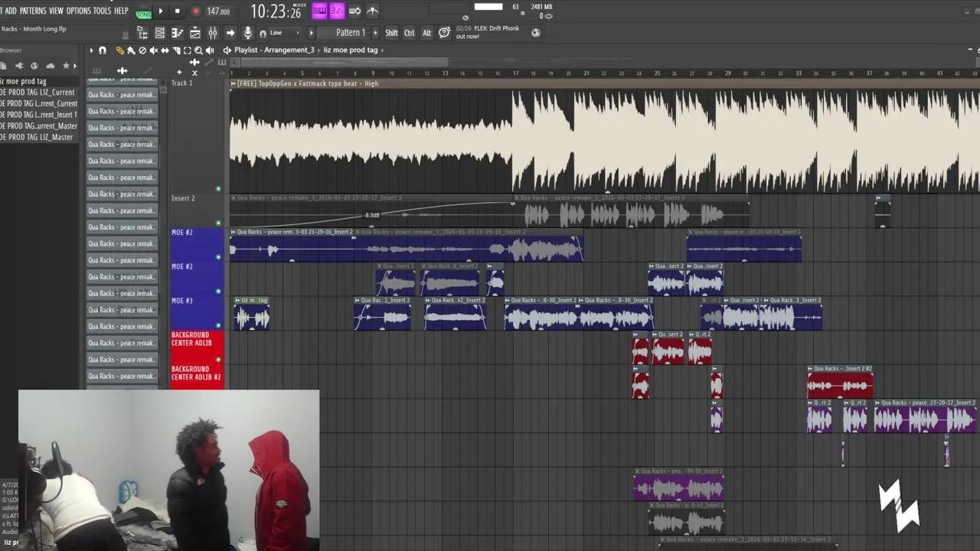
Task: Filter picker by pattern keys icon
Action: click(x=96, y=70)
